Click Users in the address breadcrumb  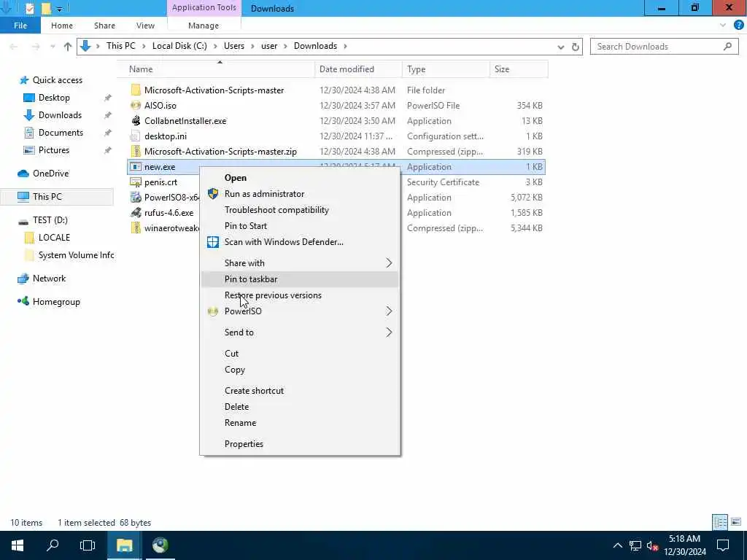click(x=234, y=46)
